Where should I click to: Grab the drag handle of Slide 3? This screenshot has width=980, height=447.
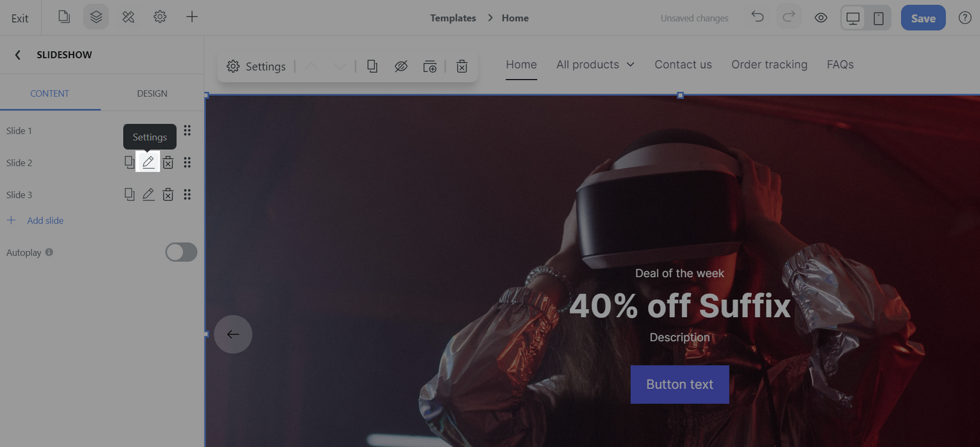click(x=187, y=194)
